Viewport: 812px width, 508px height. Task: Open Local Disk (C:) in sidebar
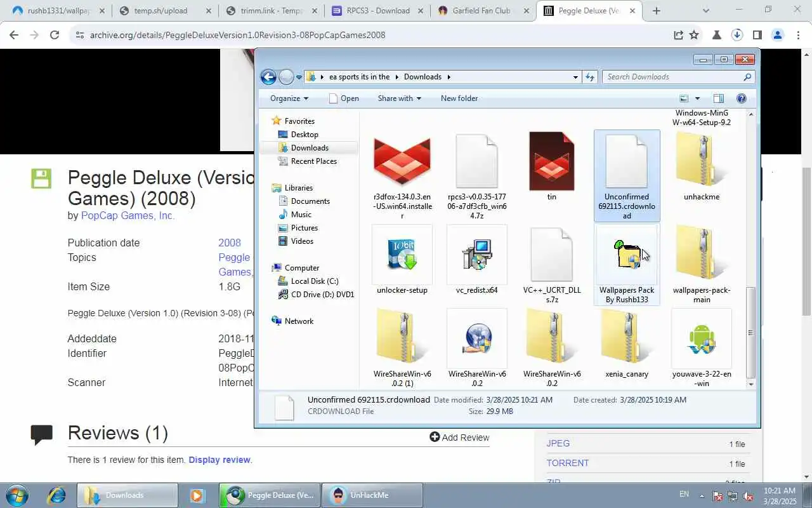coord(315,281)
